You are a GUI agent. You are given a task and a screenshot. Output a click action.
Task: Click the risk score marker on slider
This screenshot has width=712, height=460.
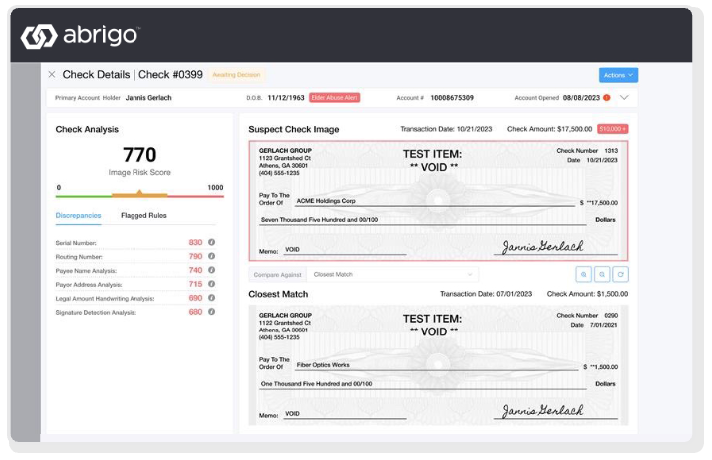click(x=139, y=193)
